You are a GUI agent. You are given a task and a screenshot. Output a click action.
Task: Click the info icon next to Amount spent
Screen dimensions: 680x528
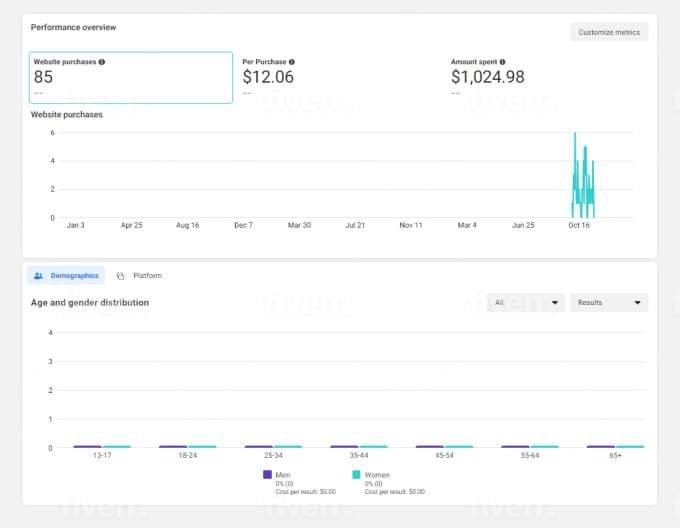tap(502, 62)
